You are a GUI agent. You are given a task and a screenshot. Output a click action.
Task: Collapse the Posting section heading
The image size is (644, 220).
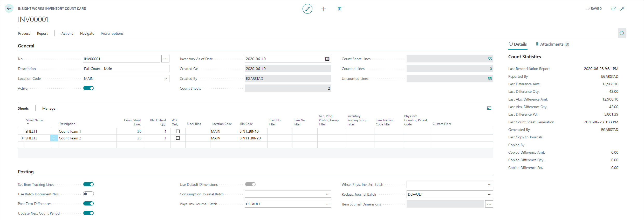pyautogui.click(x=26, y=172)
